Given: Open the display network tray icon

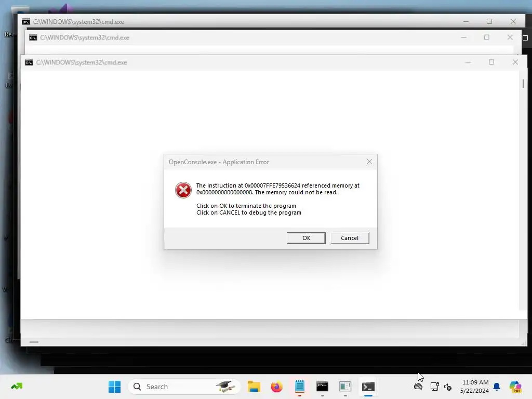Looking at the screenshot, I should [435, 387].
